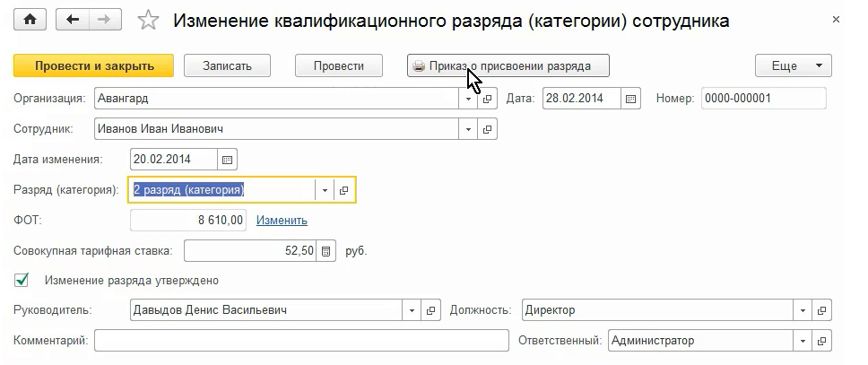Expand the Должность dropdown list
Viewport: 868px width, 365px height.
click(x=801, y=310)
